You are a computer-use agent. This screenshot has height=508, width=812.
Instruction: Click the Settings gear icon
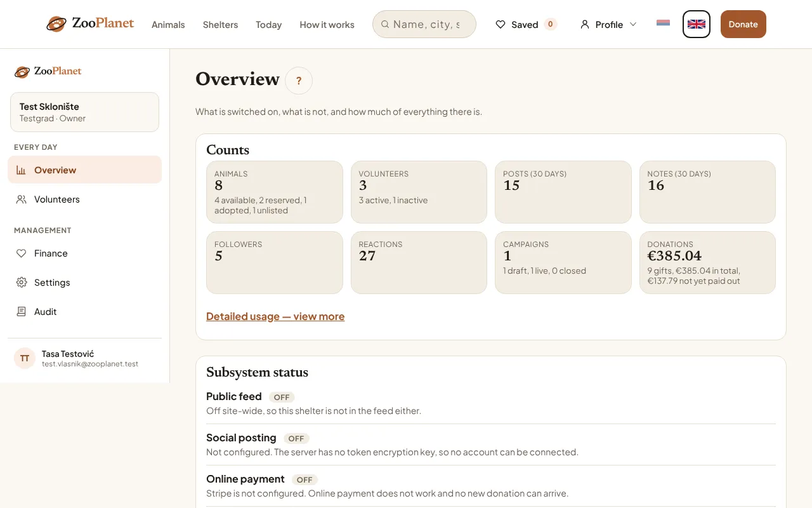pyautogui.click(x=21, y=283)
